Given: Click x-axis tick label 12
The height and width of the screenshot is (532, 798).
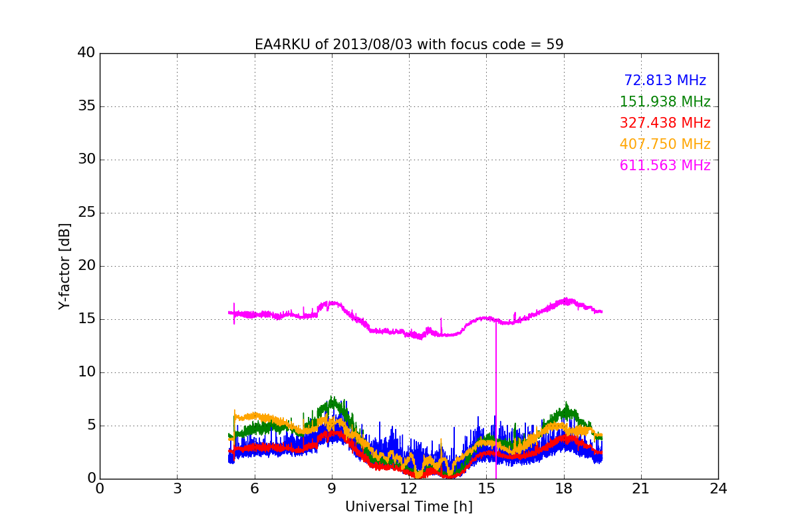Looking at the screenshot, I should click(409, 488).
